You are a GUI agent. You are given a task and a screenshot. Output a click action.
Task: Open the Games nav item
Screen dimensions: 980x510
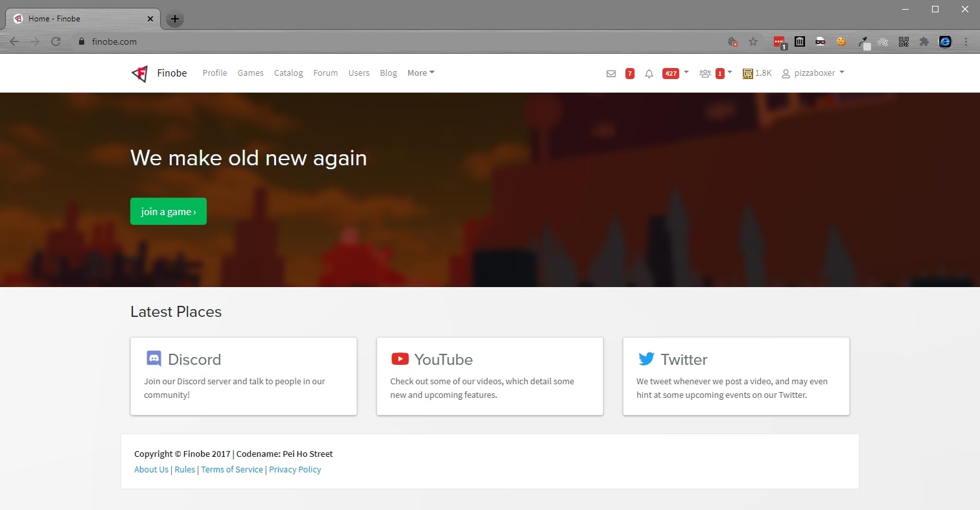(250, 73)
